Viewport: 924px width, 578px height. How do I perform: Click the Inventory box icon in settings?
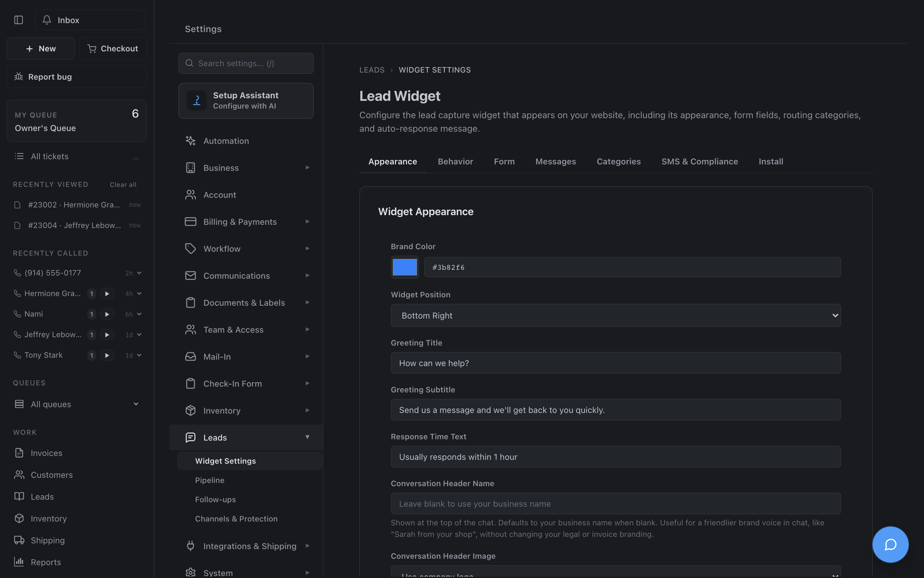pos(191,410)
